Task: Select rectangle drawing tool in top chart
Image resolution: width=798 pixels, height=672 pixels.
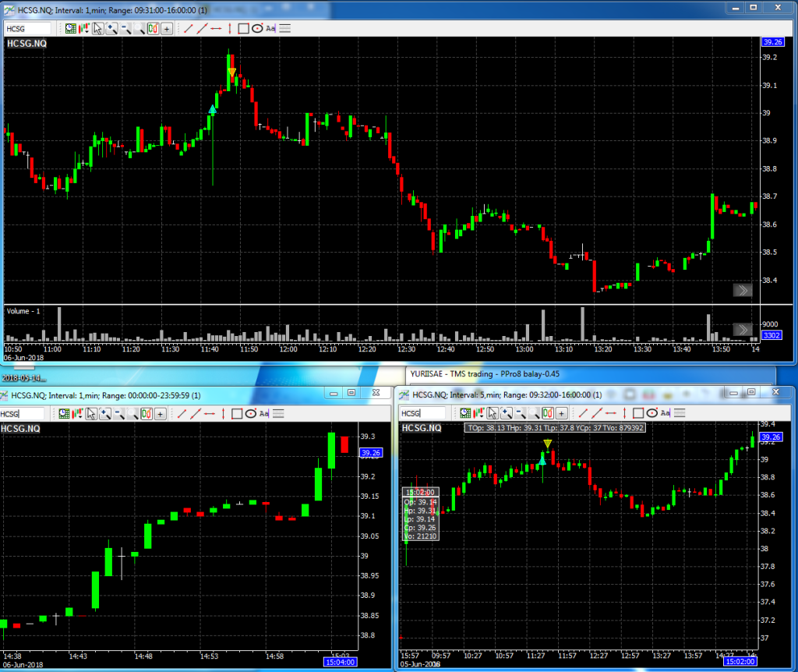Action: coord(243,28)
